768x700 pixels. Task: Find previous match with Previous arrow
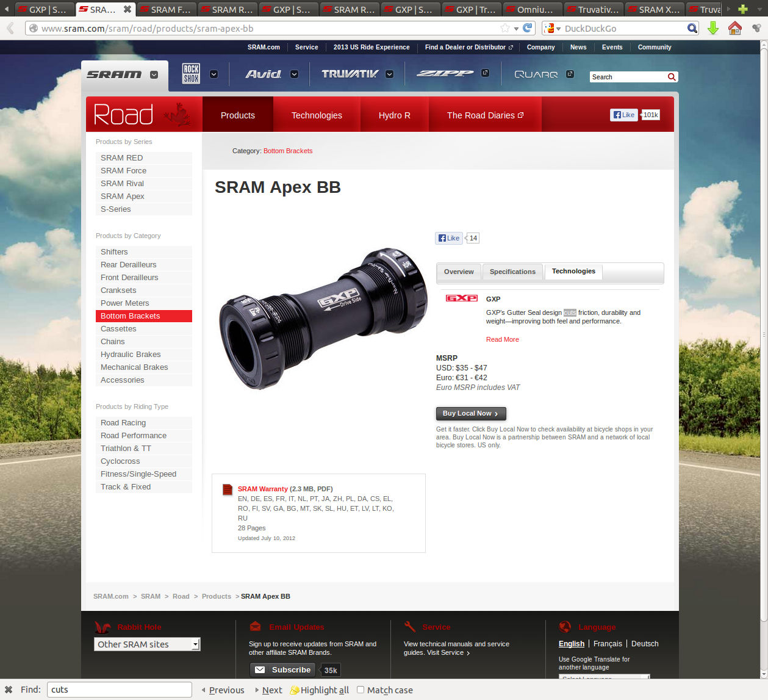pos(223,690)
